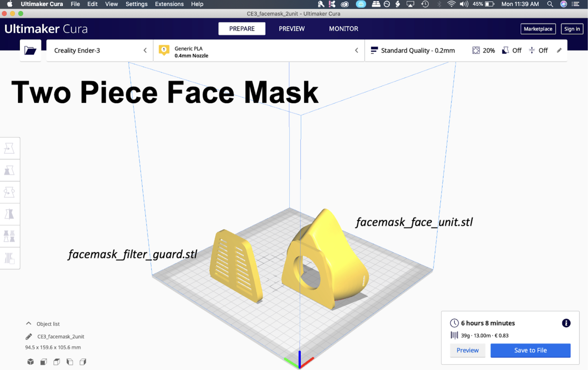The image size is (588, 370).
Task: Click the Preview button in slice panel
Action: tap(467, 350)
